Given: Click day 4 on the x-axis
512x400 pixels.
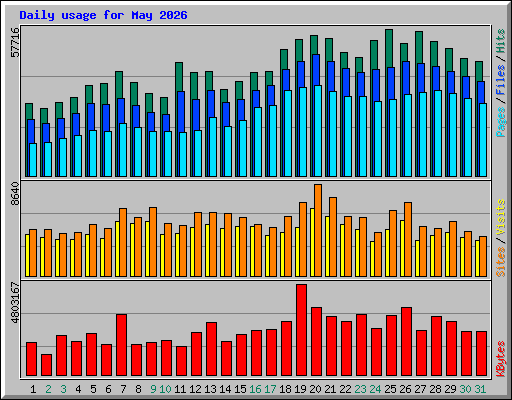Looking at the screenshot, I should coord(78,389).
